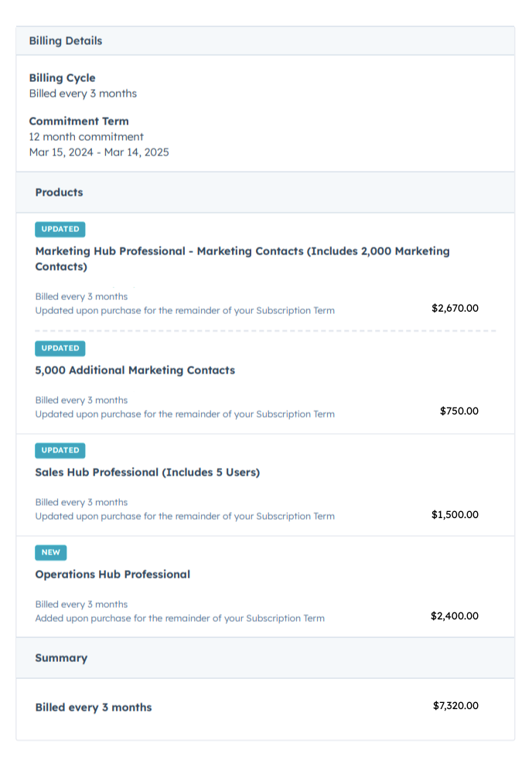Select the Billing Cycle label

62,77
